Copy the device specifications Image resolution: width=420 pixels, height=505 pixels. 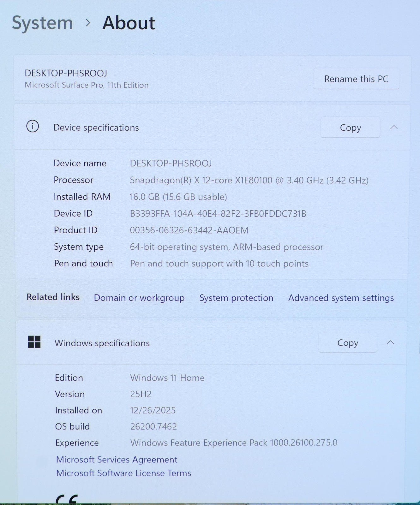click(x=350, y=128)
